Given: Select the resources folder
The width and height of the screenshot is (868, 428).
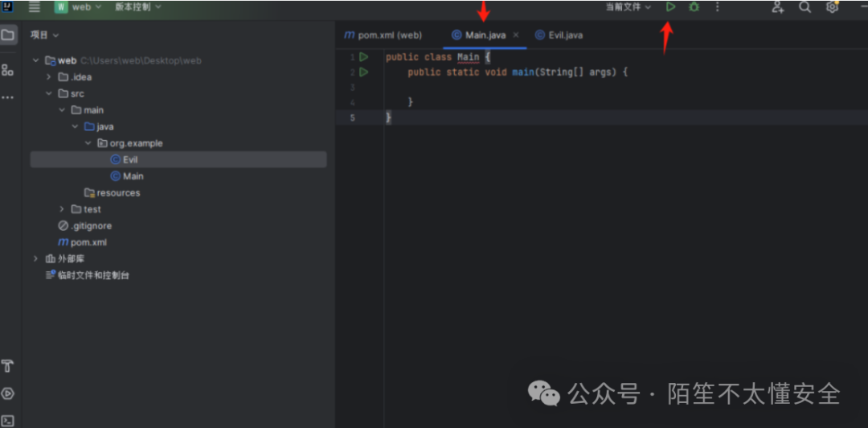Looking at the screenshot, I should coord(178,193).
